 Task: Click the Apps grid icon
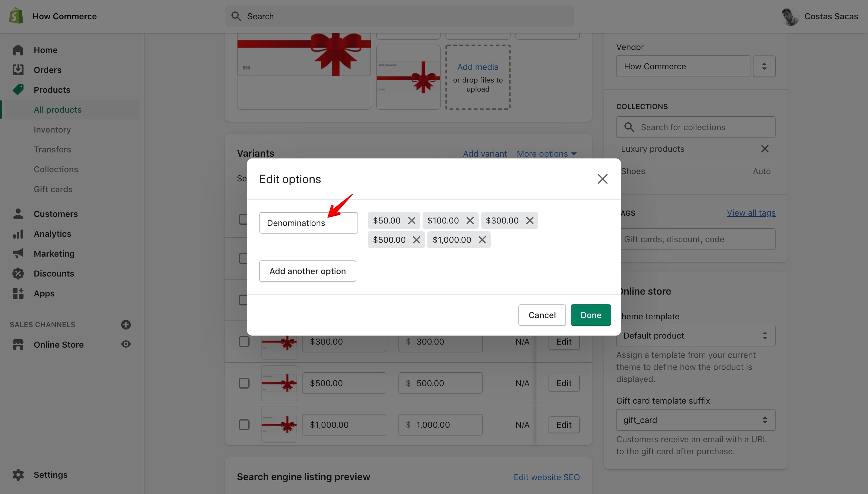point(18,293)
